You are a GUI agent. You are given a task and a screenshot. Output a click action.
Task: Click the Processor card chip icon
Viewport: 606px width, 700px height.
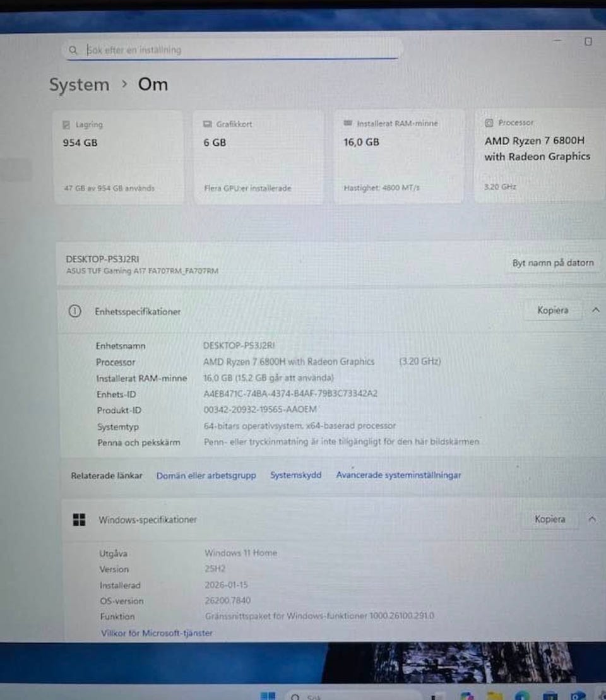tap(489, 122)
